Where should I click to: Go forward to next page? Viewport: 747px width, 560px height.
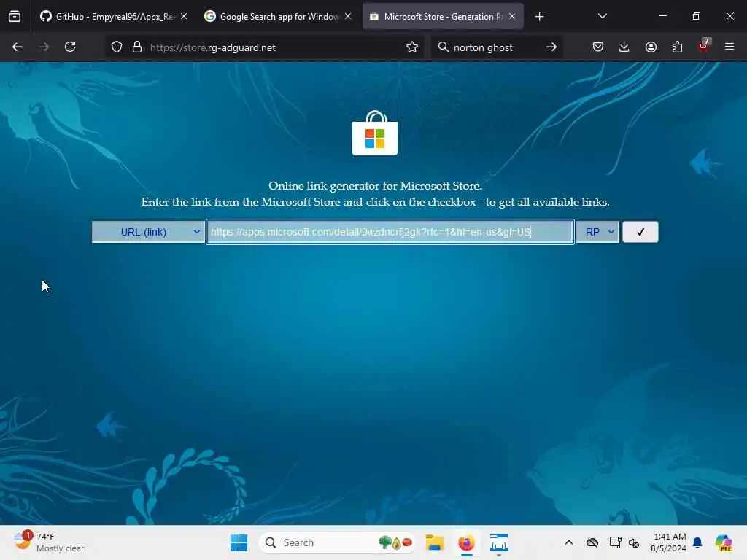coord(44,47)
